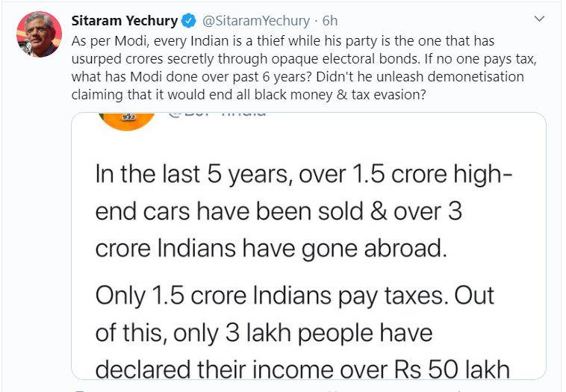Viewport: 566px width, 392px height.
Task: Click the tweet line starting "As per Modi"
Action: click(x=282, y=40)
